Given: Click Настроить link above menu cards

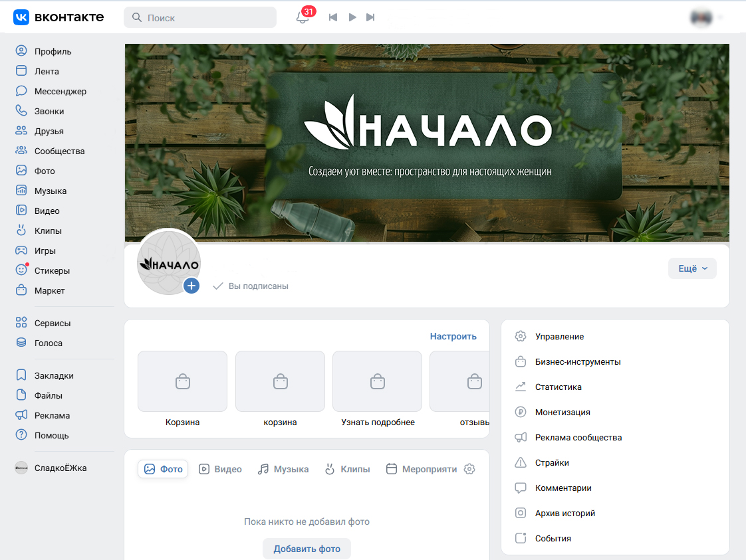Looking at the screenshot, I should pos(453,337).
